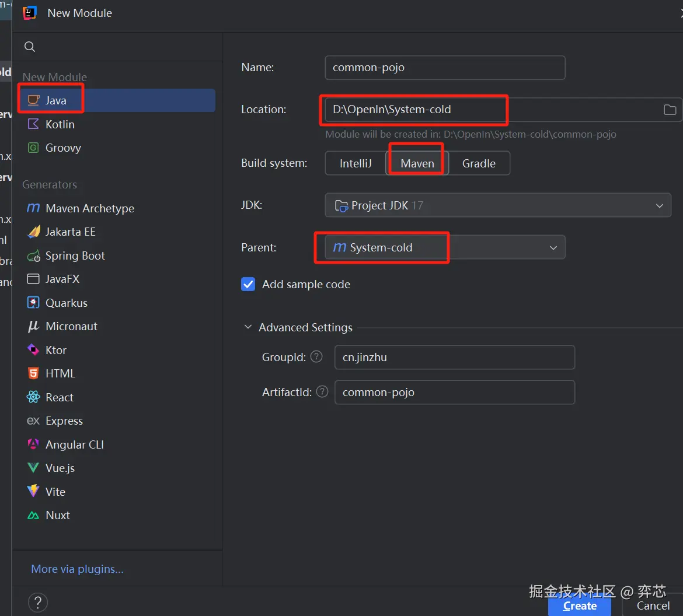Choose the Angular CLI generator
This screenshot has height=616, width=683.
tap(119, 444)
